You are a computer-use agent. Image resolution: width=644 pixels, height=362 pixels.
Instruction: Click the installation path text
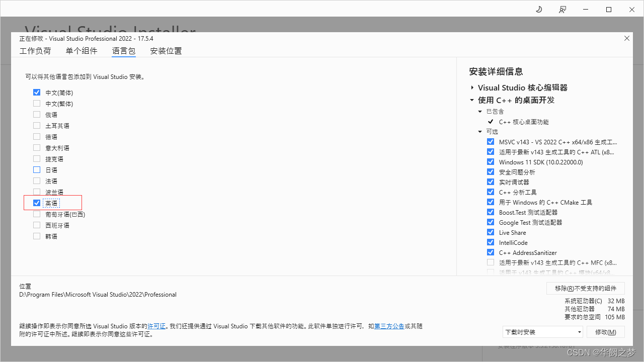(98, 295)
